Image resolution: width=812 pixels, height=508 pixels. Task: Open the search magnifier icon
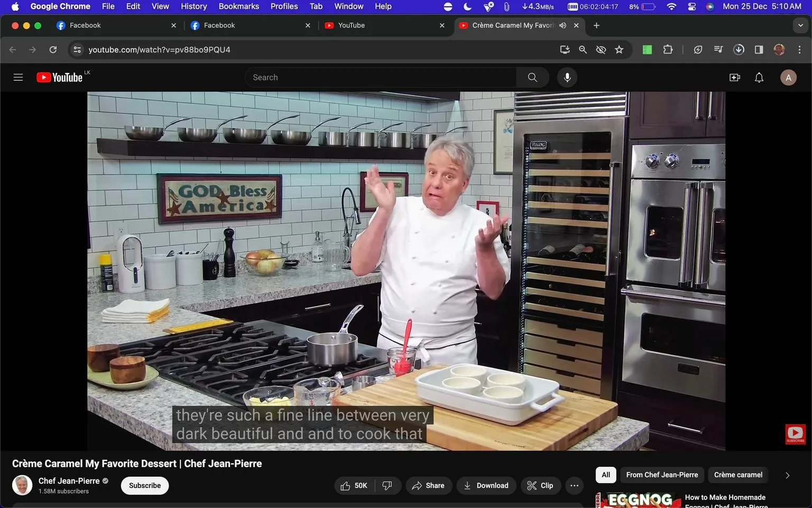point(532,77)
